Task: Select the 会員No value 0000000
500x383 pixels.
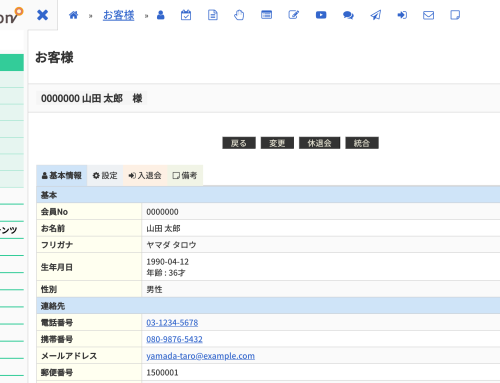Action: pyautogui.click(x=162, y=212)
